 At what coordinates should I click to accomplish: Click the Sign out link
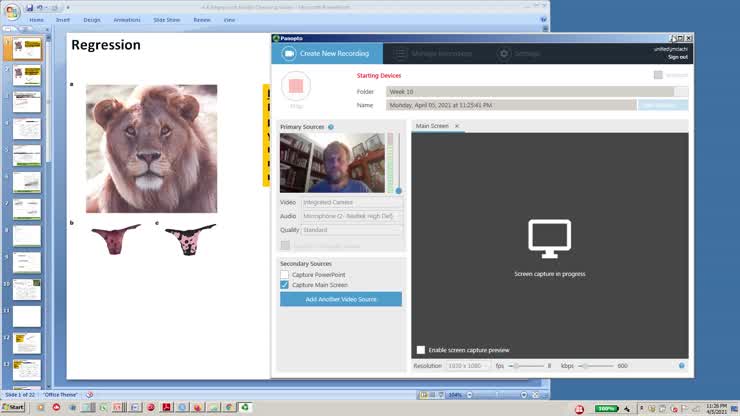click(678, 57)
